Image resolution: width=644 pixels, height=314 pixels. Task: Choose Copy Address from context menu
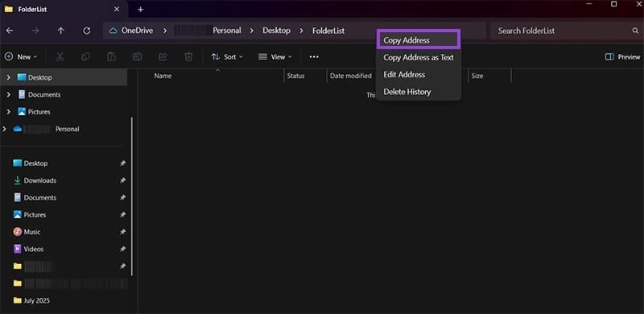[419, 40]
